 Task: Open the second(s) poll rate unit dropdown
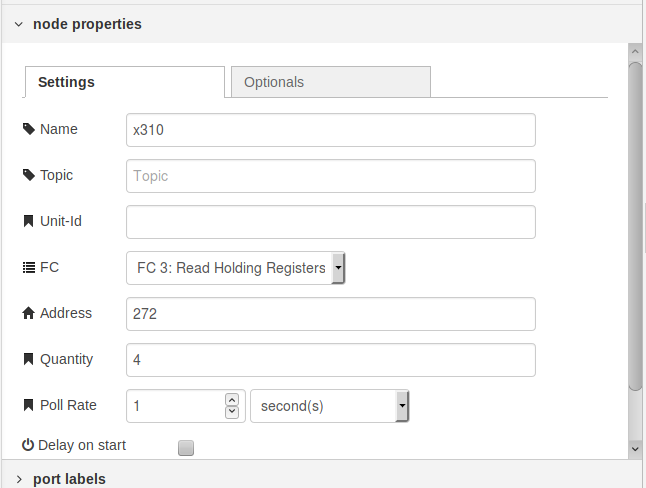[330, 406]
